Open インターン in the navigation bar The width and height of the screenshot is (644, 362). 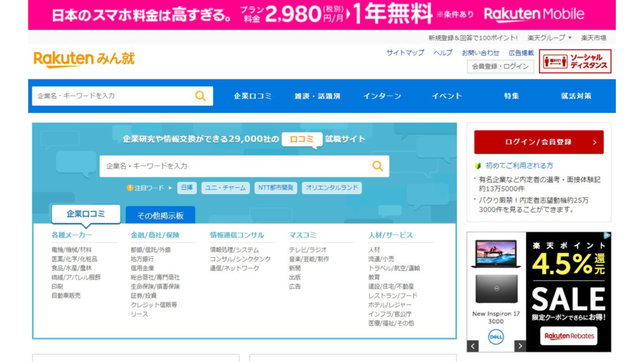pyautogui.click(x=382, y=96)
